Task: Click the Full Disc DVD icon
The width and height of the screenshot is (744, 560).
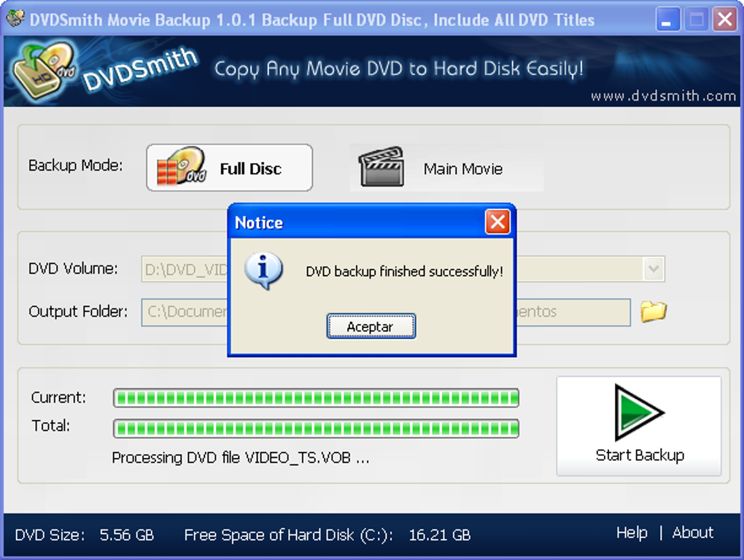Action: (x=182, y=166)
